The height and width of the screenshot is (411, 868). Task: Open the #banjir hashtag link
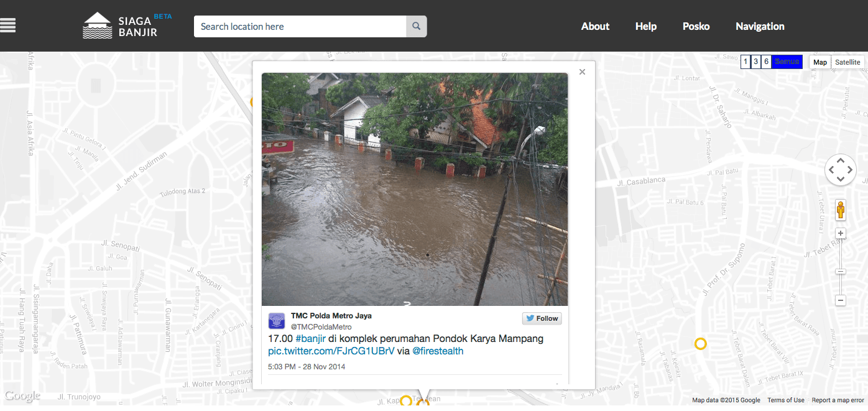(310, 339)
